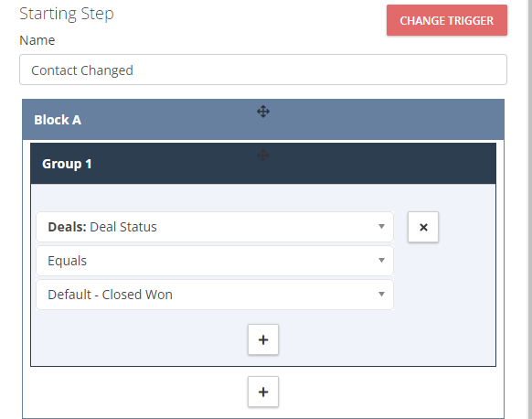This screenshot has width=532, height=419.
Task: Open the Equals operator dropdown
Action: coord(215,261)
